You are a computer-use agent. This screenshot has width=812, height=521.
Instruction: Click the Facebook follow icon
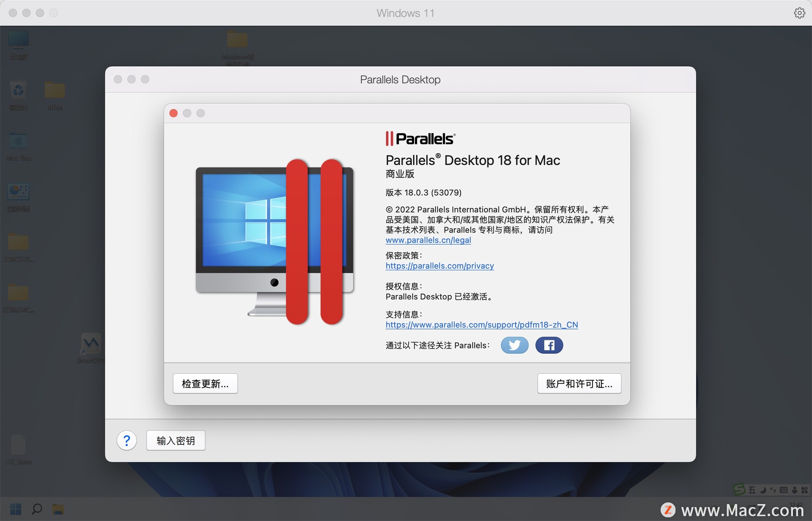pos(549,345)
